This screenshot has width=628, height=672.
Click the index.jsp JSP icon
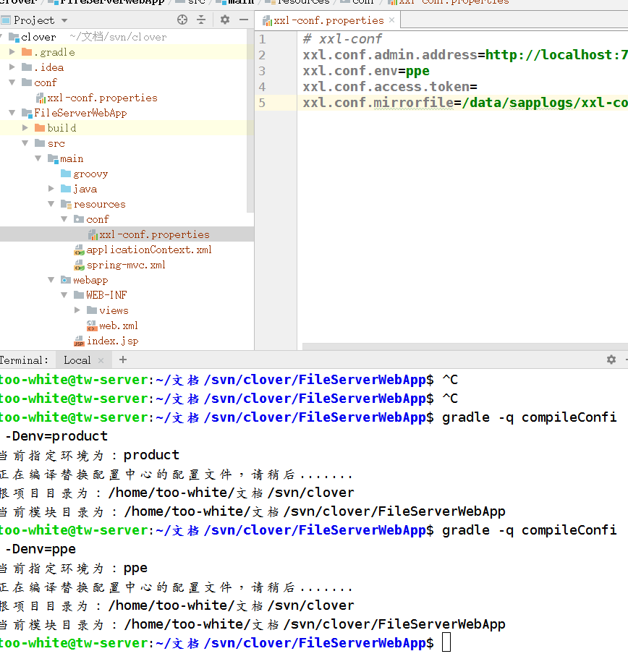(x=79, y=341)
